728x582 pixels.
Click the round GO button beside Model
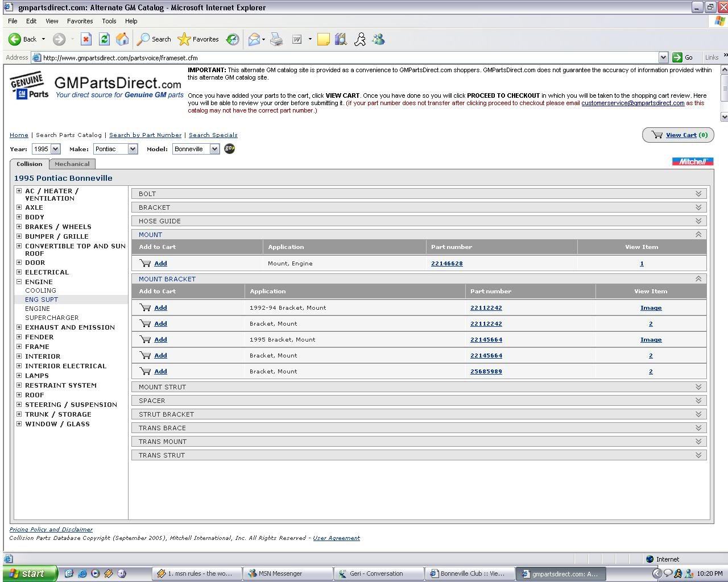coord(230,149)
